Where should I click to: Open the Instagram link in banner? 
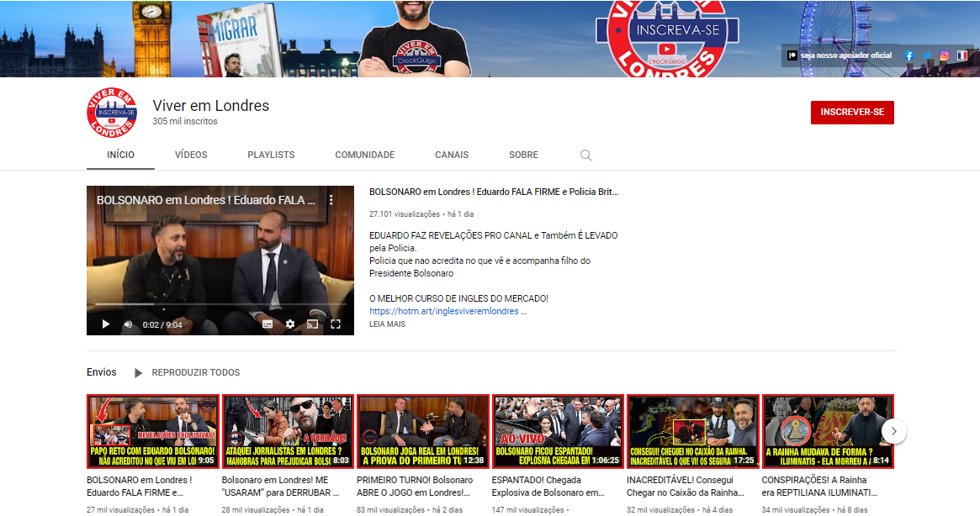point(945,55)
